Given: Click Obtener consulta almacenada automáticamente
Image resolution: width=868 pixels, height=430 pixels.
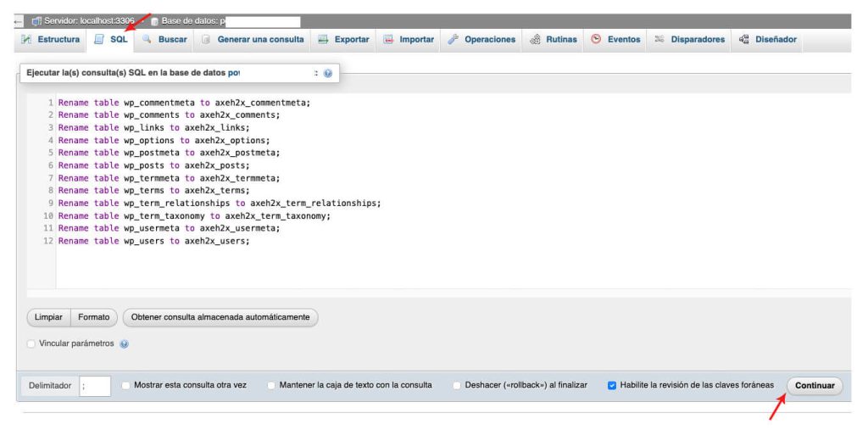Looking at the screenshot, I should tap(220, 317).
